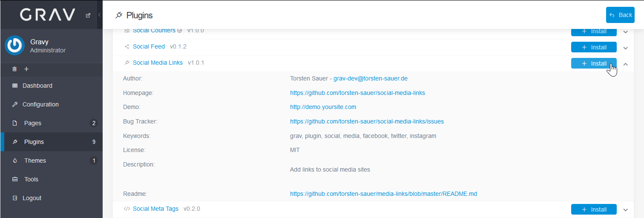Expand the Social Meta Tags plugin details

pos(626,210)
